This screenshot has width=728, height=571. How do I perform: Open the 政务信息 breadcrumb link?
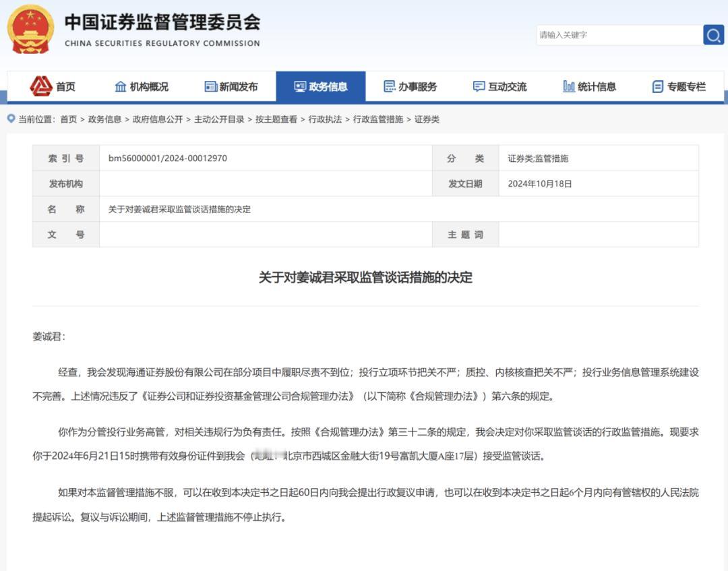point(105,119)
